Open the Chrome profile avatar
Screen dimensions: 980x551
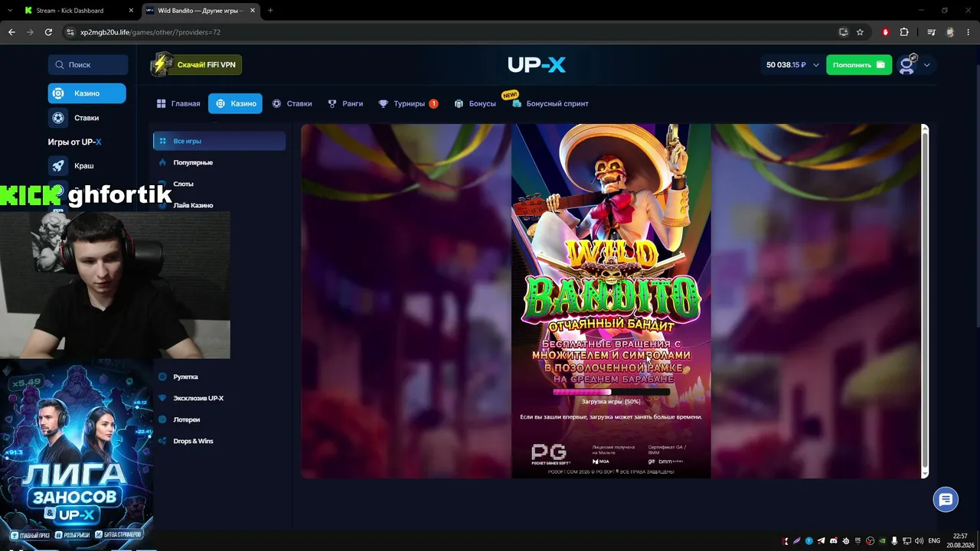950,32
